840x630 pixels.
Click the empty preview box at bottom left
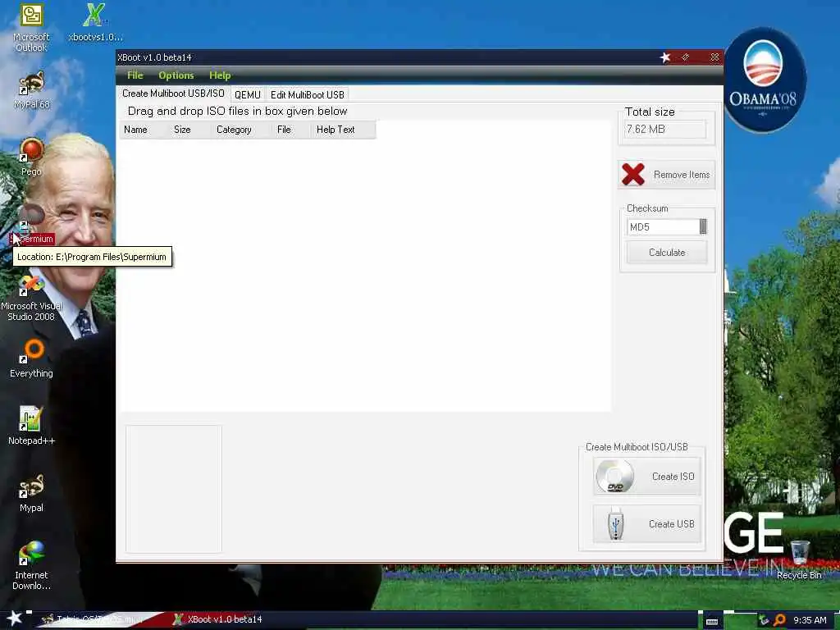[174, 489]
